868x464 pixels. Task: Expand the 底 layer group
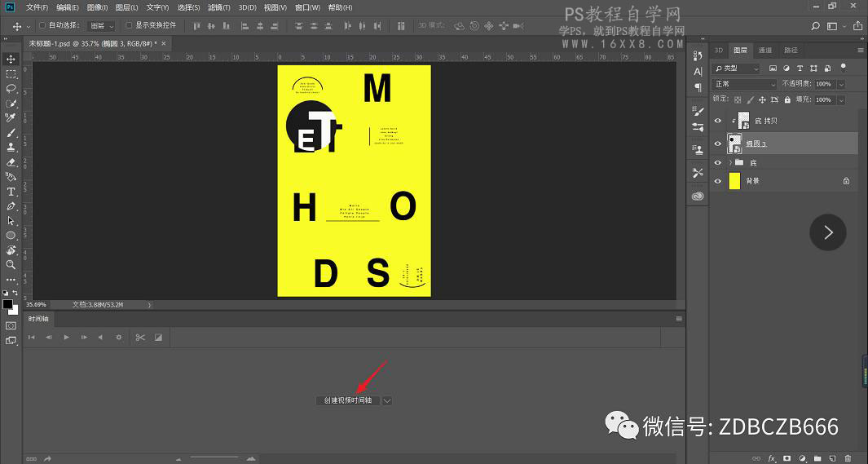point(730,163)
